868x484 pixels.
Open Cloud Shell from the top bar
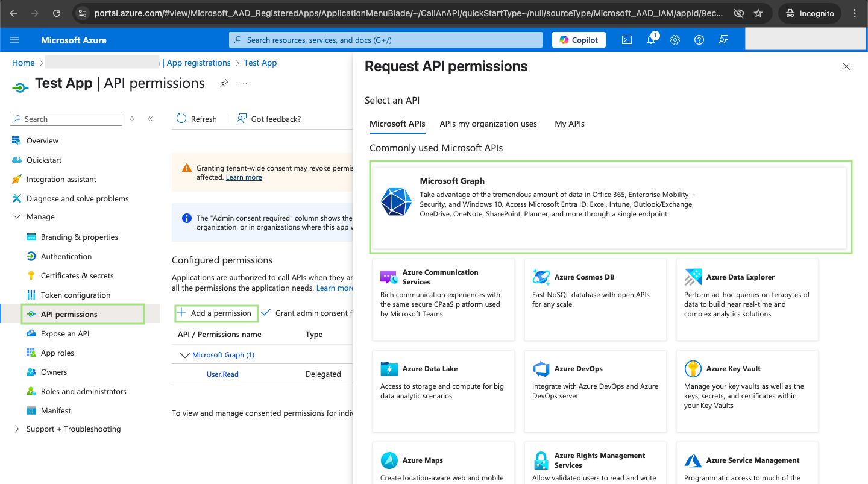[627, 40]
